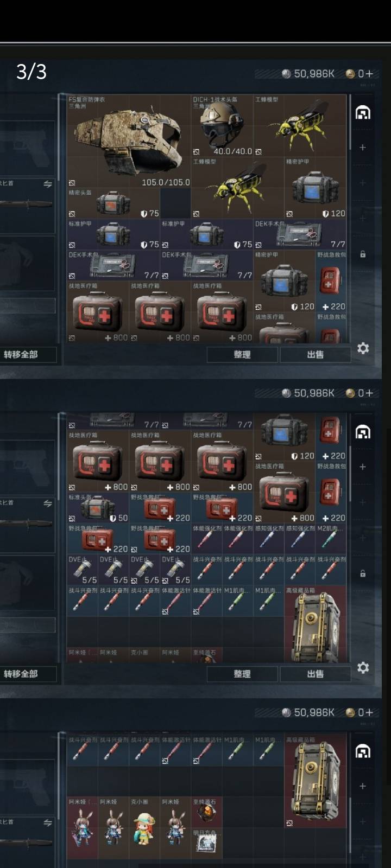Click the warehouse tab icon in the topmost sidebar
Image resolution: width=391 pixels, height=868 pixels.
pos(363,113)
